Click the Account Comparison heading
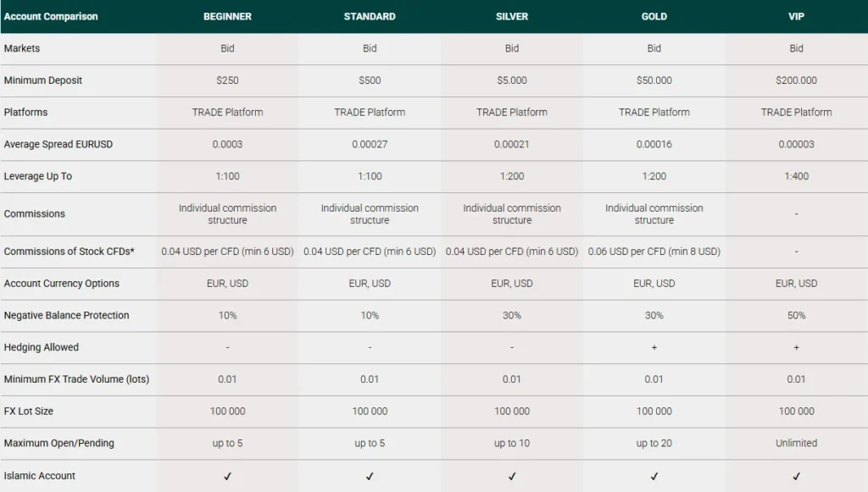The height and width of the screenshot is (492, 868). click(x=51, y=16)
